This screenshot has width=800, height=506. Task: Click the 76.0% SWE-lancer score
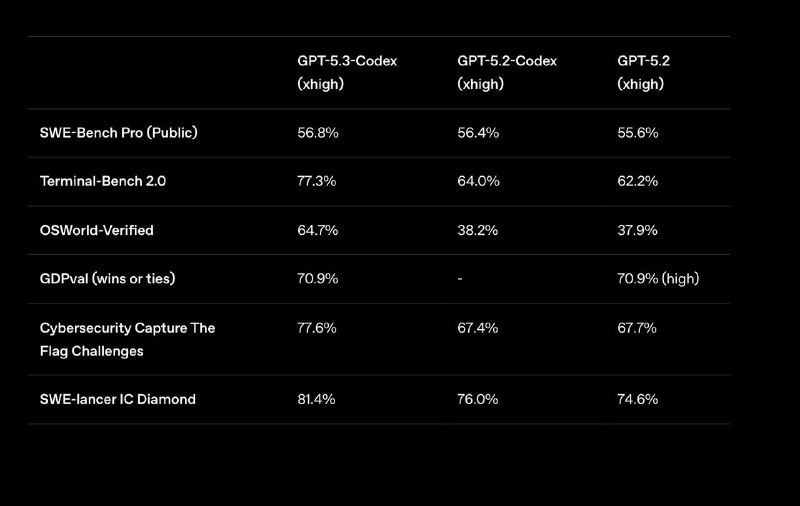click(x=477, y=399)
